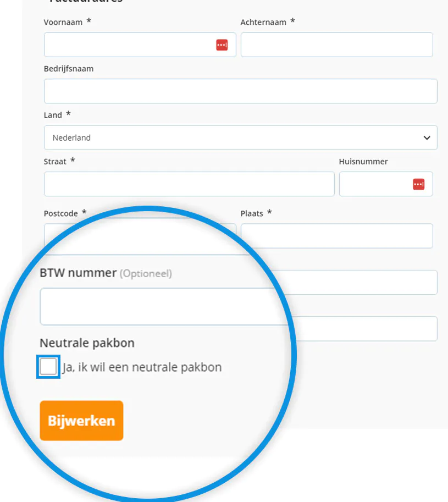448x502 pixels.
Task: Click the Huisnummer field label
Action: coord(363,162)
